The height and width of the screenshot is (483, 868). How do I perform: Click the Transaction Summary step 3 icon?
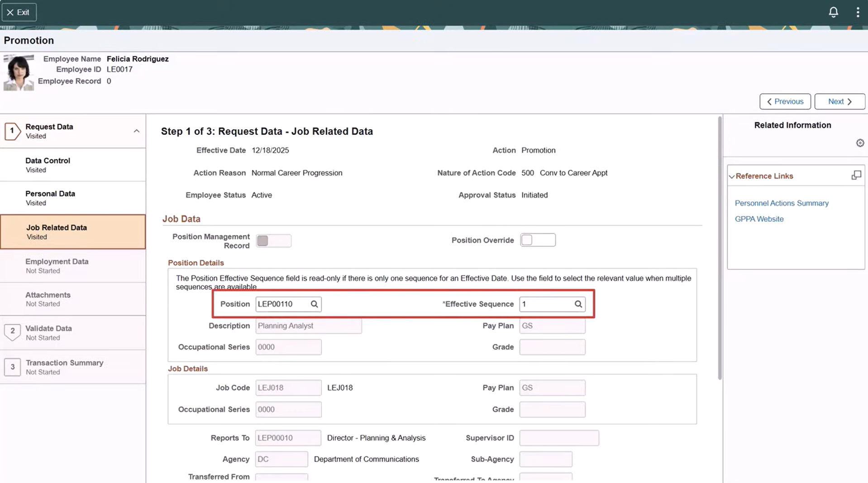tap(12, 367)
